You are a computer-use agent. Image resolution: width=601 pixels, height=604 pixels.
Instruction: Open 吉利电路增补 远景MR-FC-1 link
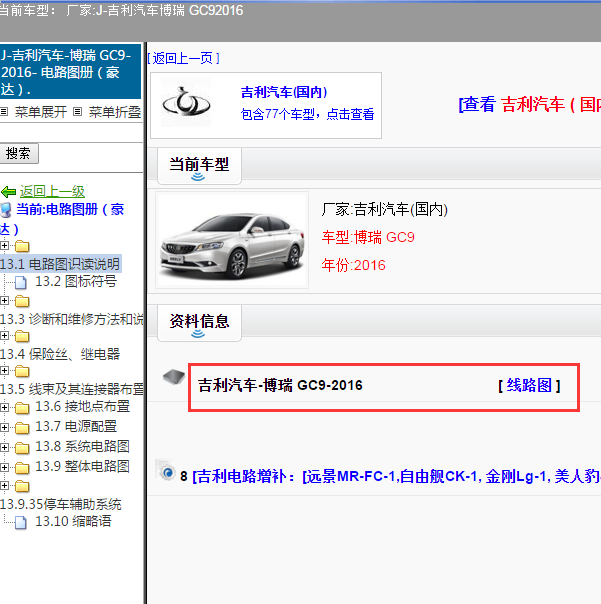[396, 476]
